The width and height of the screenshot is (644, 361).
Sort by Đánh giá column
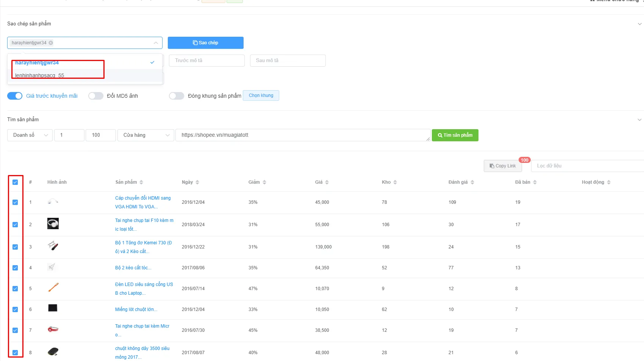click(x=472, y=182)
